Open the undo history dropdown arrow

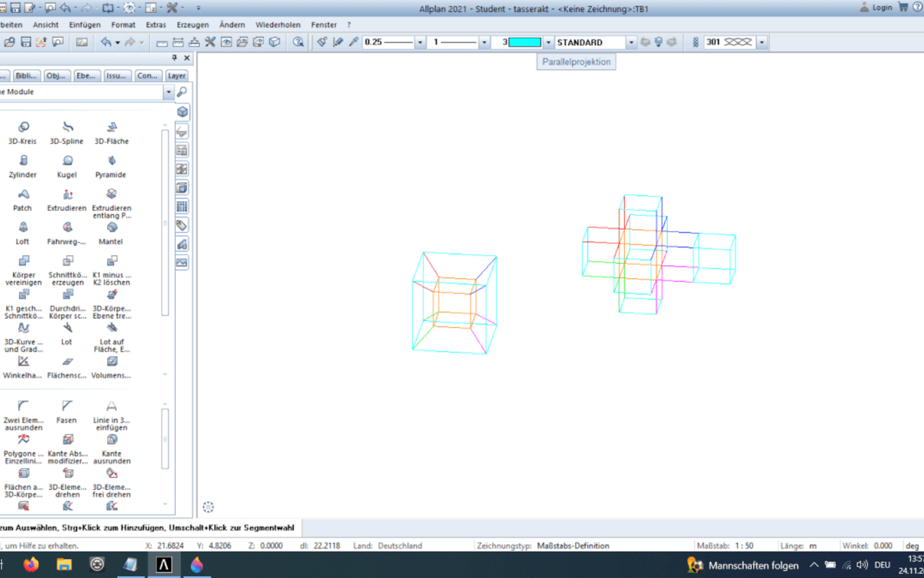(x=117, y=42)
